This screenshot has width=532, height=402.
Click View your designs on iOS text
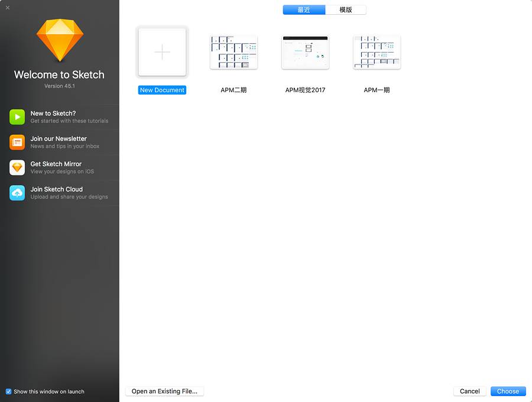click(62, 171)
